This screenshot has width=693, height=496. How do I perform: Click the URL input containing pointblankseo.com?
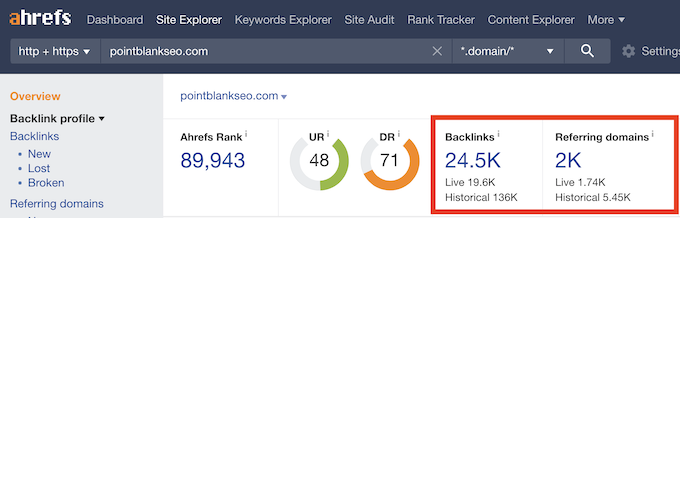pos(265,51)
